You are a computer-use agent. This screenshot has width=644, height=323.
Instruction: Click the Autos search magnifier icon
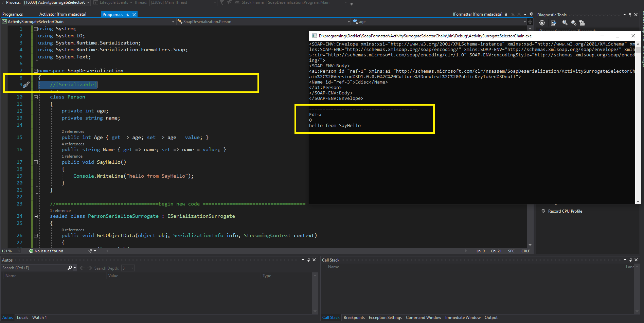point(70,268)
